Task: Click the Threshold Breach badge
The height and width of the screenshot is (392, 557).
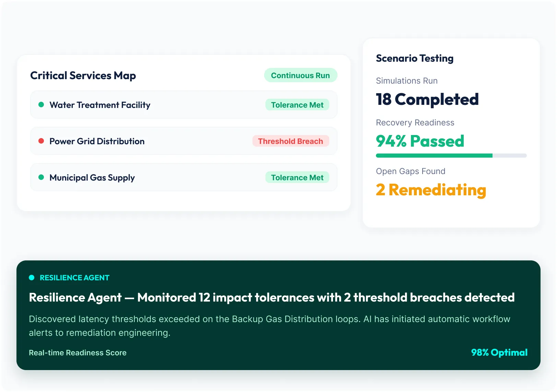Action: (x=291, y=141)
